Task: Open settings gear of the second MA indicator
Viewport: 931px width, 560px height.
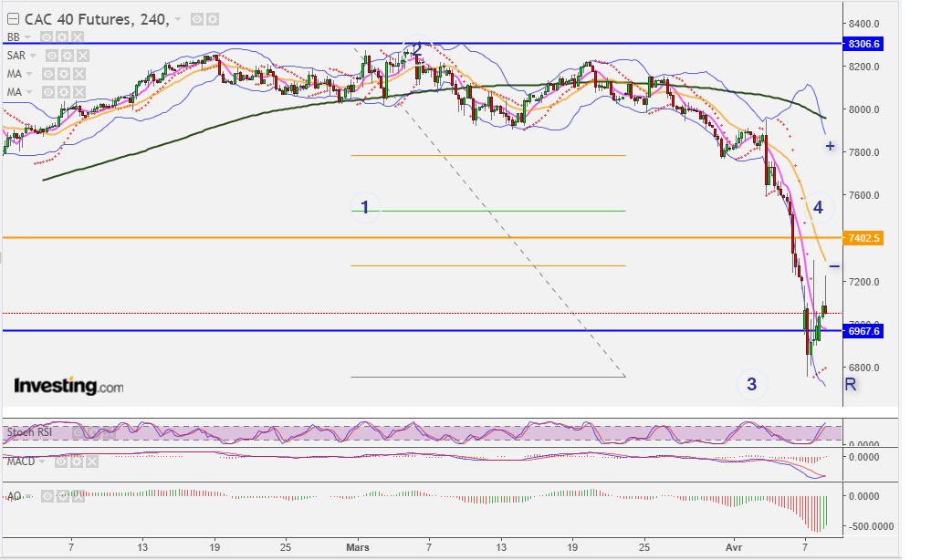Action: click(64, 92)
